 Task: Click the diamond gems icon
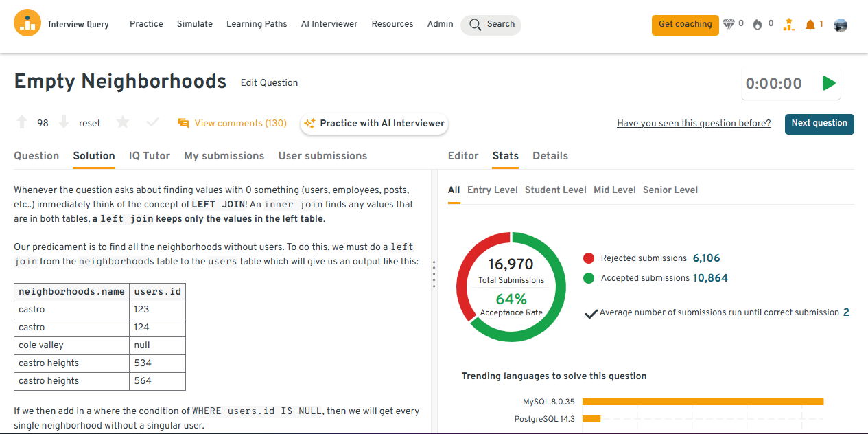click(x=729, y=25)
